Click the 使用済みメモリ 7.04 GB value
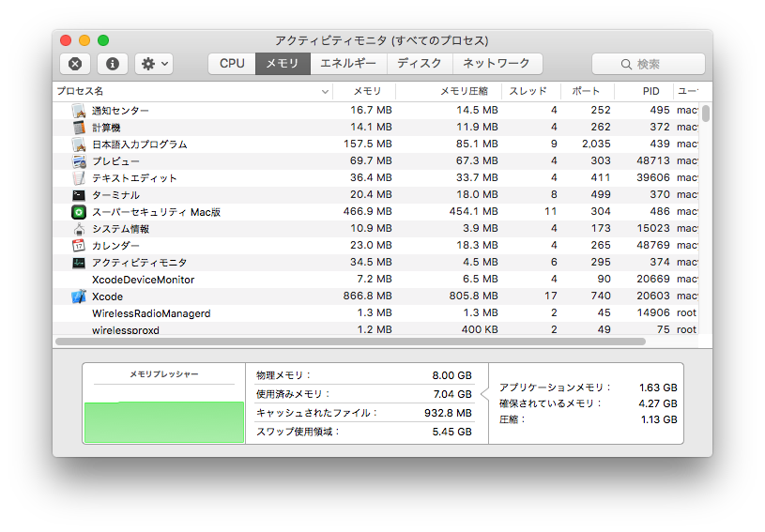The image size is (765, 532). (x=452, y=394)
